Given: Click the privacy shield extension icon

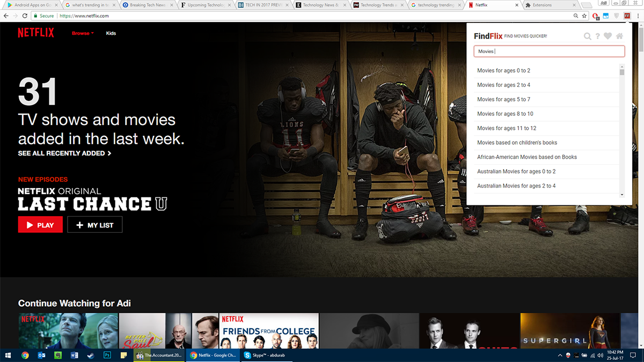Looking at the screenshot, I should (x=617, y=16).
